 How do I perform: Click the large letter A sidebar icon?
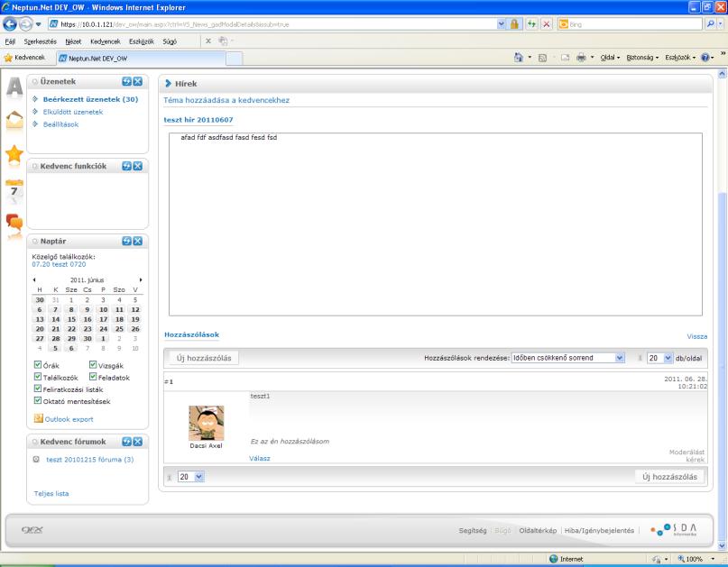point(14,87)
